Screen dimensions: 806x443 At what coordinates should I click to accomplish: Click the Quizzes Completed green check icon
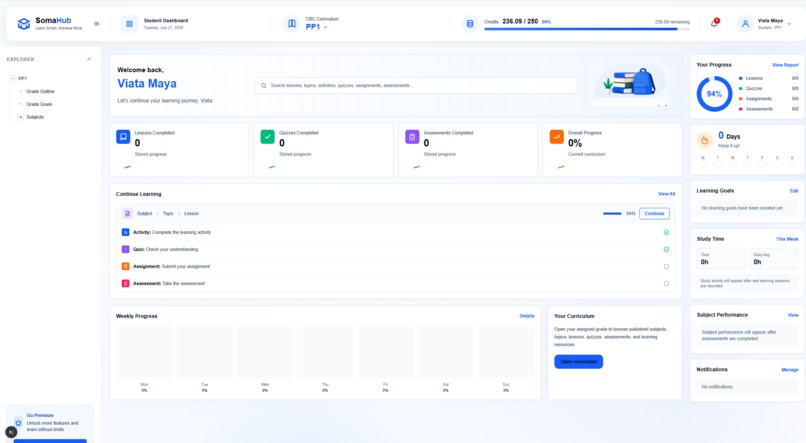[x=267, y=137]
